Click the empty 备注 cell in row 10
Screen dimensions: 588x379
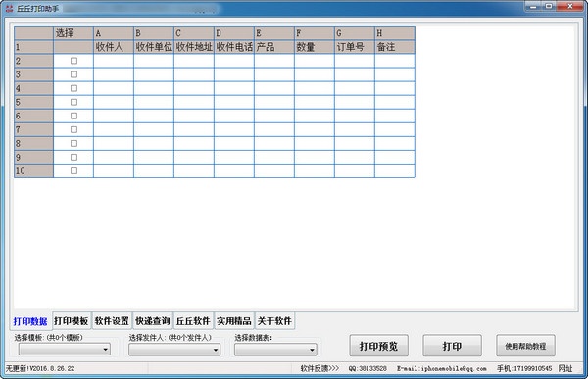[395, 171]
